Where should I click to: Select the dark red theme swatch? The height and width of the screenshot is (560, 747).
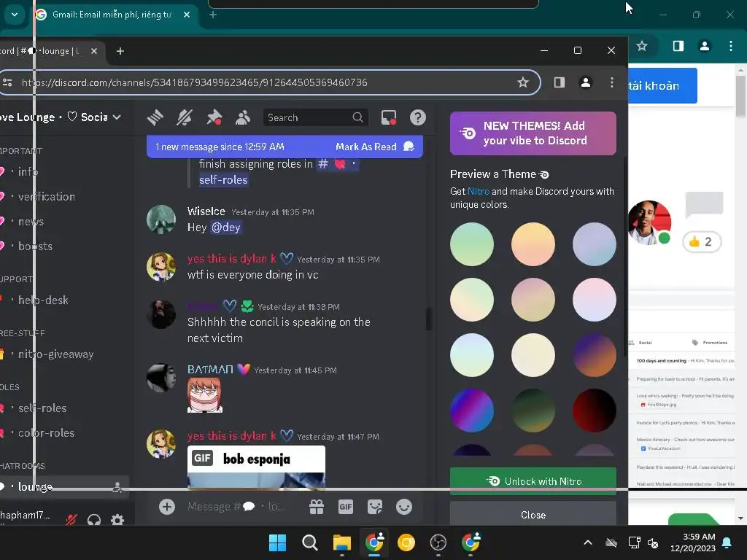tap(594, 411)
